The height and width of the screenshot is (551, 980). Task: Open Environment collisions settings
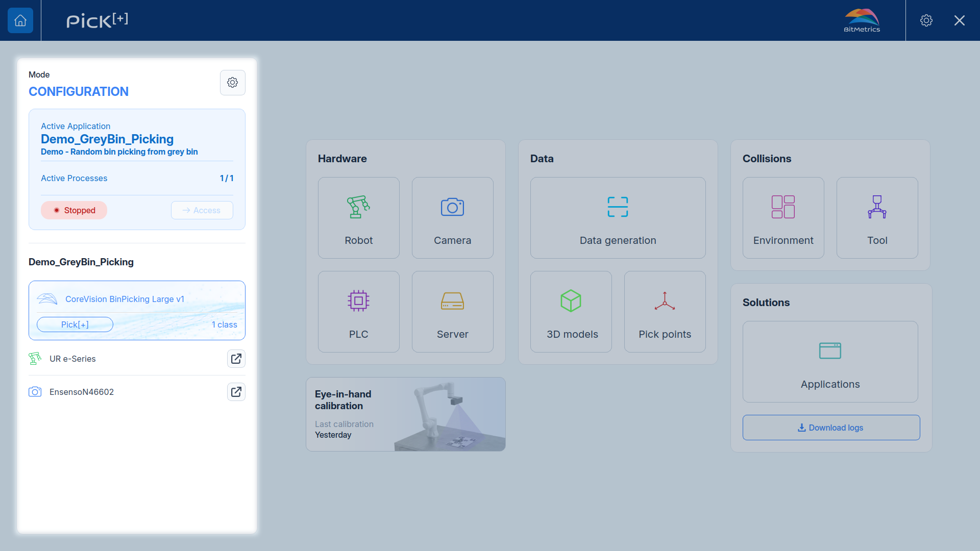point(783,218)
